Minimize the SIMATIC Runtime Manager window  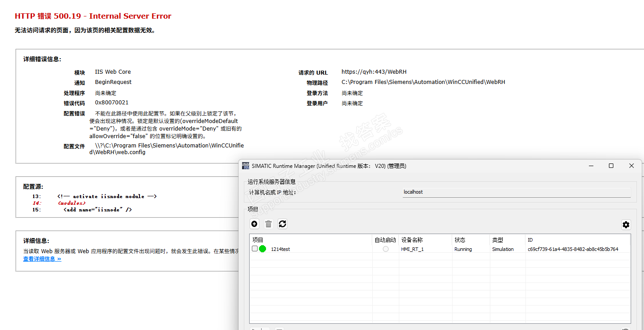(591, 166)
